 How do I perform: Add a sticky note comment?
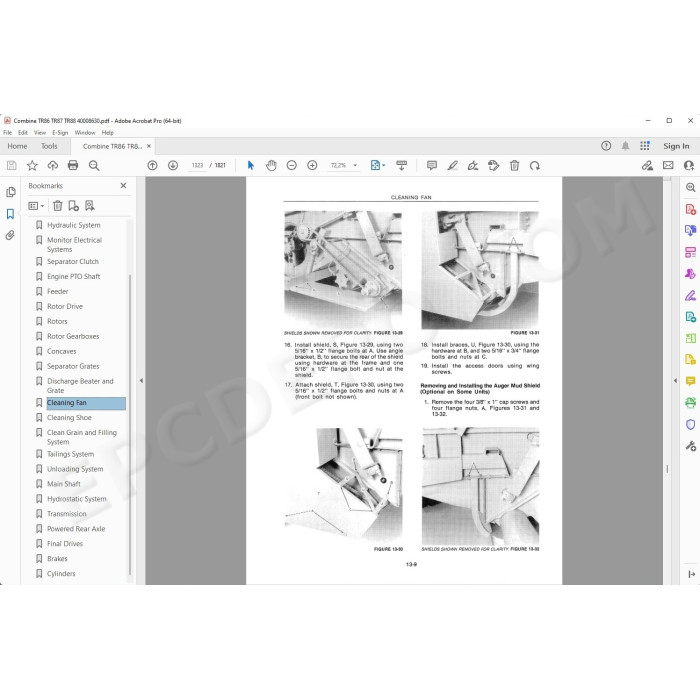[432, 166]
